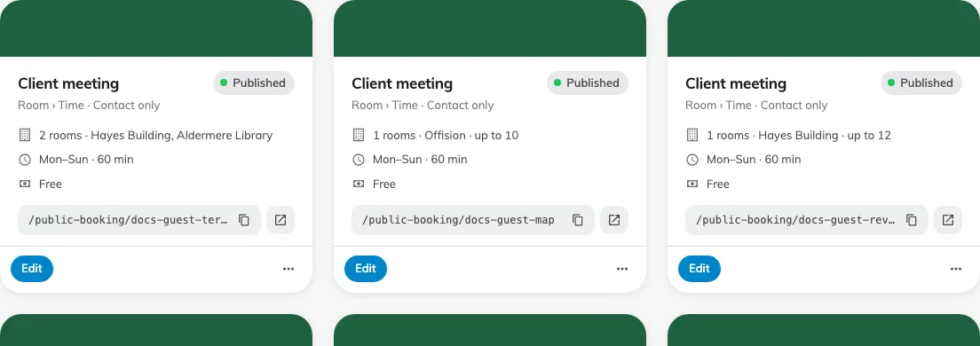The width and height of the screenshot is (980, 346).
Task: Select the /public-booking/docs-guest-ter URL field
Action: coord(138,220)
